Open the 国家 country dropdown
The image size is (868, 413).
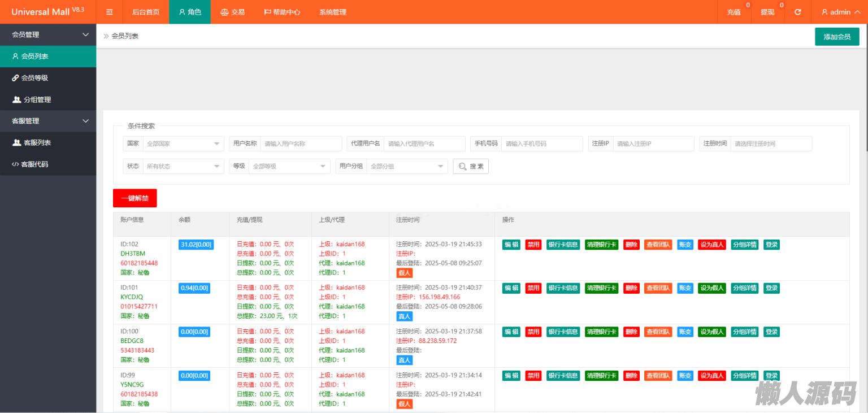click(x=183, y=144)
